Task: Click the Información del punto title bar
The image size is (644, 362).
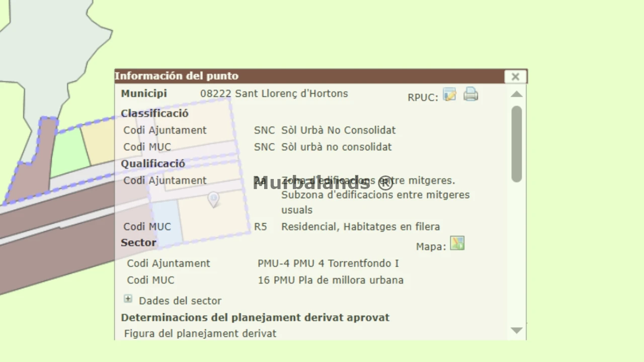Action: 302,76
